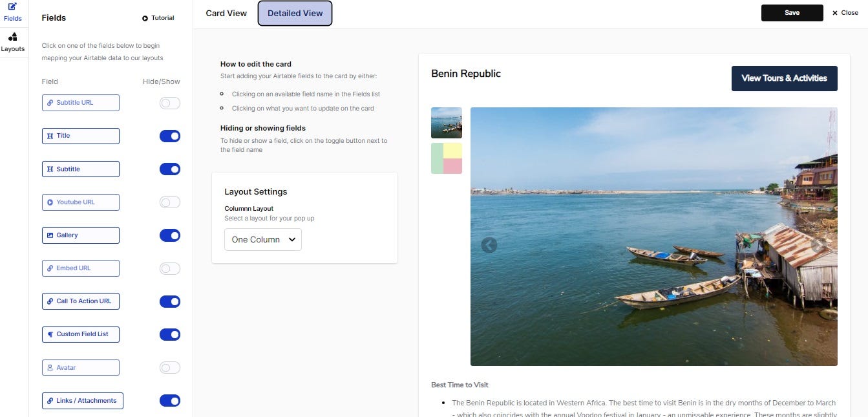Enable the Subtitle URL toggle
Viewport: 868px width, 417px height.
[170, 103]
